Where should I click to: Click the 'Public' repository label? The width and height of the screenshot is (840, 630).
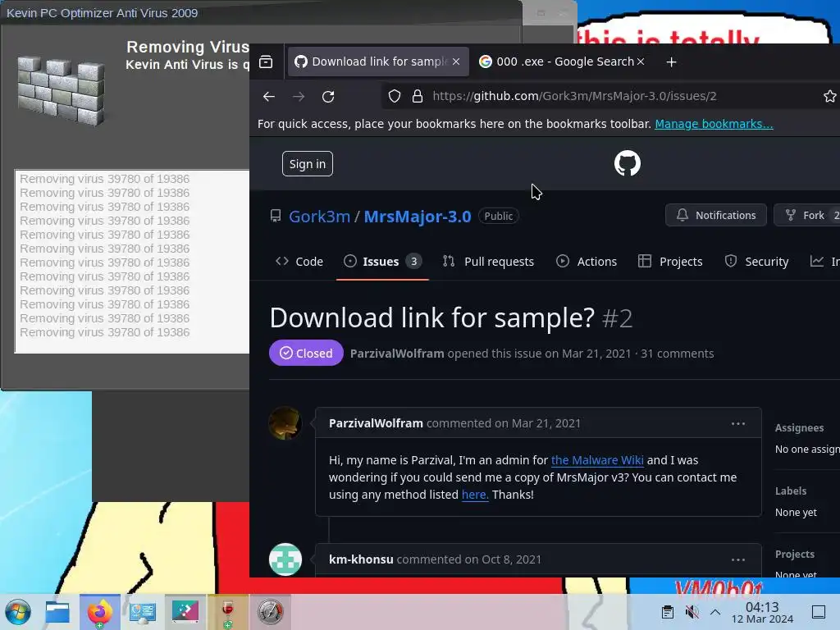[x=498, y=216]
